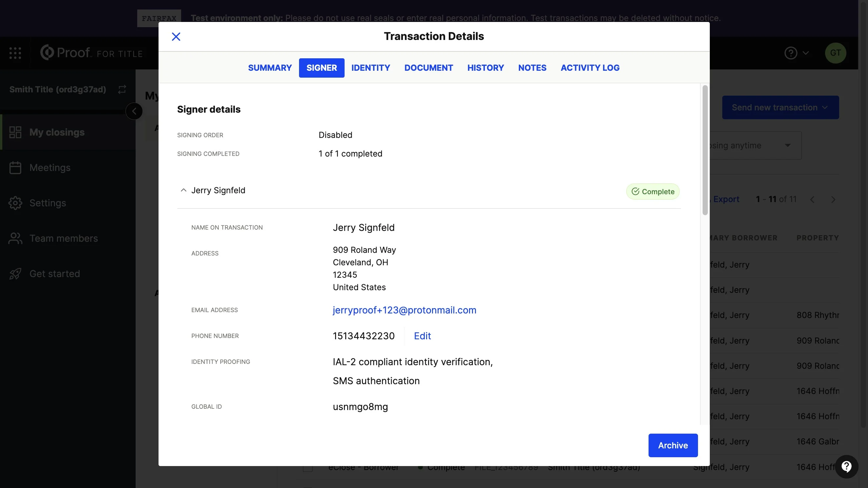Go to previous page of results
Viewport: 868px width, 488px height.
pos(812,199)
